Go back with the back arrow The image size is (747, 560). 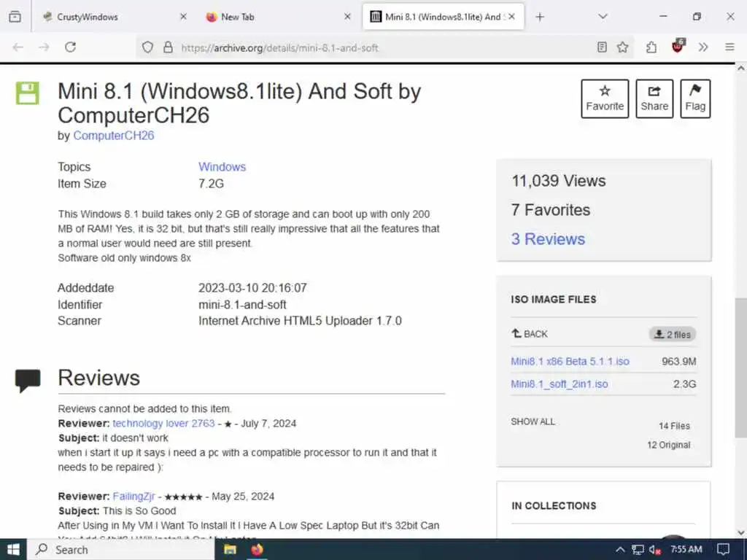click(x=18, y=47)
